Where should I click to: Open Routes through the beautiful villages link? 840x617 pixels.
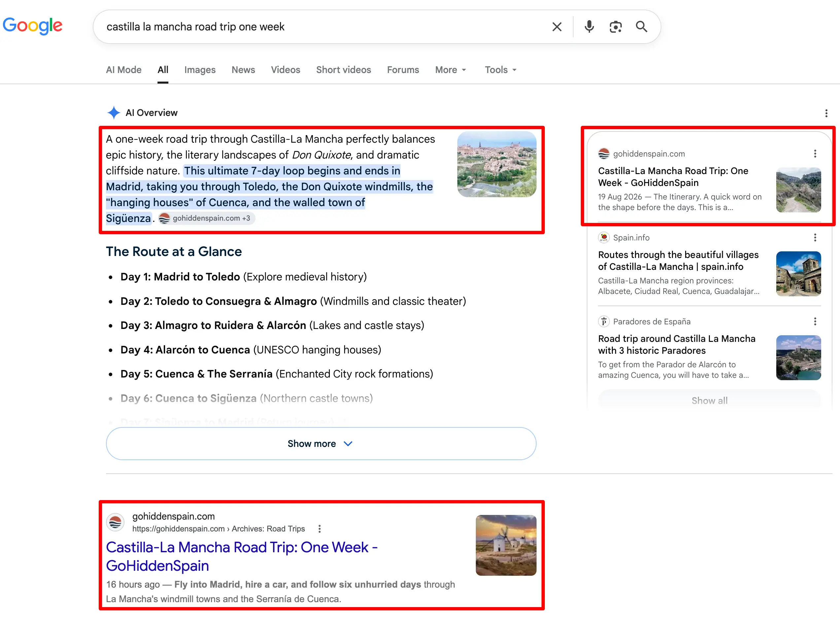pyautogui.click(x=678, y=261)
